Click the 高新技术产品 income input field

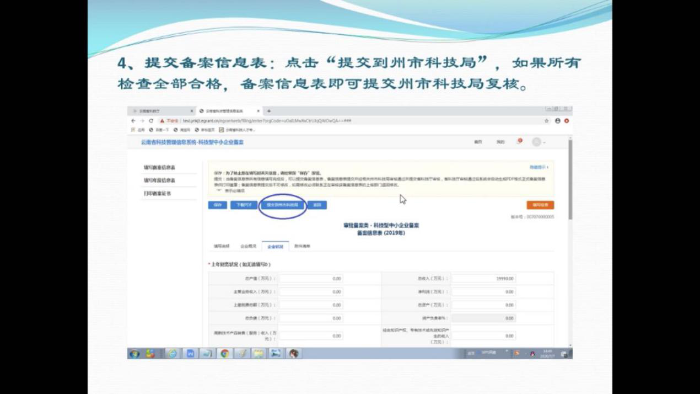[x=311, y=336]
